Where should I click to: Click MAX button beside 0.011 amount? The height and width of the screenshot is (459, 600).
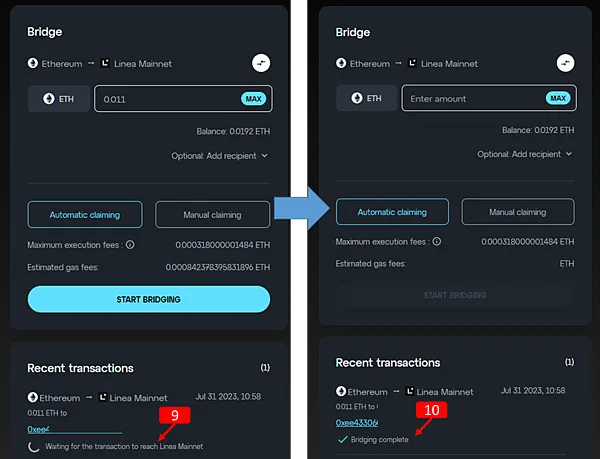pyautogui.click(x=253, y=99)
